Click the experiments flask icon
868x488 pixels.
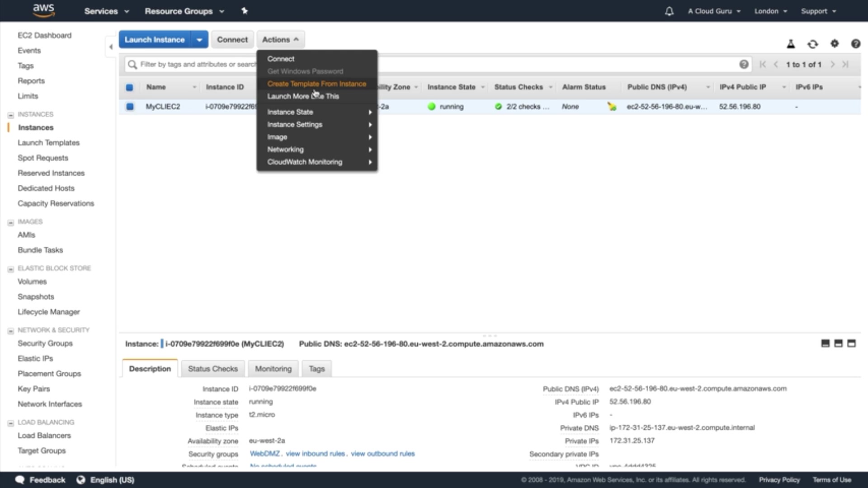791,44
